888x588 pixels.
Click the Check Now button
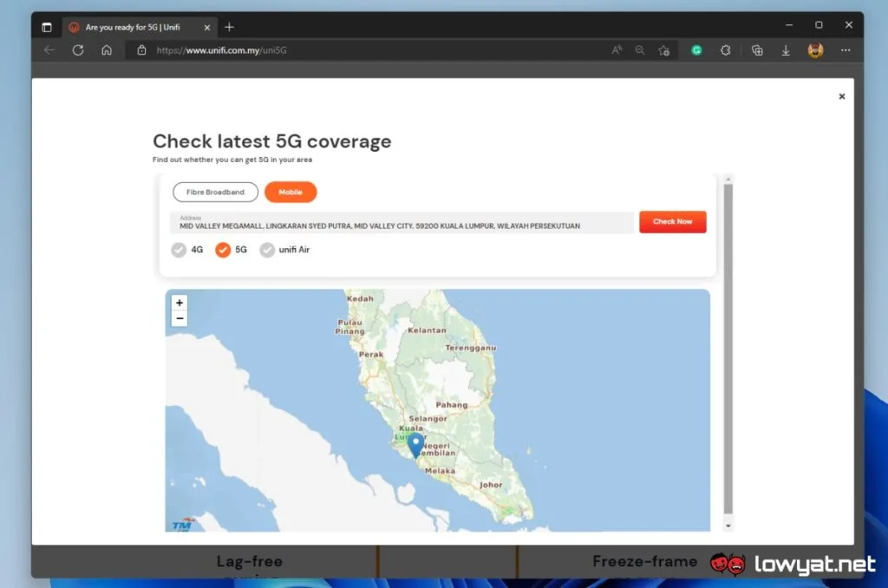pyautogui.click(x=673, y=221)
